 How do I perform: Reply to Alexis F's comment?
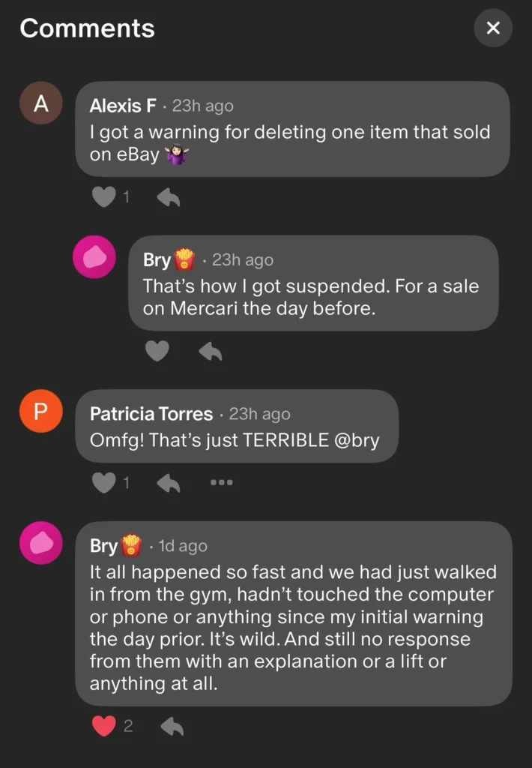tap(169, 197)
